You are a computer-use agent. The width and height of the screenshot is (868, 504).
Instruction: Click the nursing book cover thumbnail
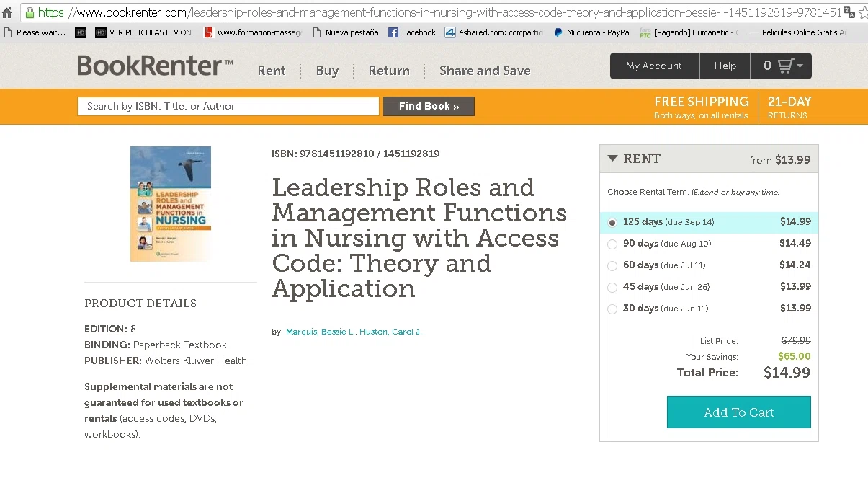(x=171, y=204)
